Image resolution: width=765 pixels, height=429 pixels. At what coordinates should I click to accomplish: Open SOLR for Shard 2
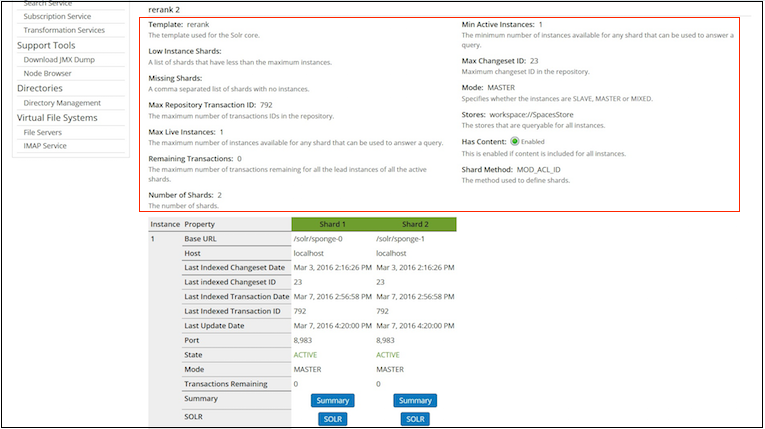pos(415,419)
